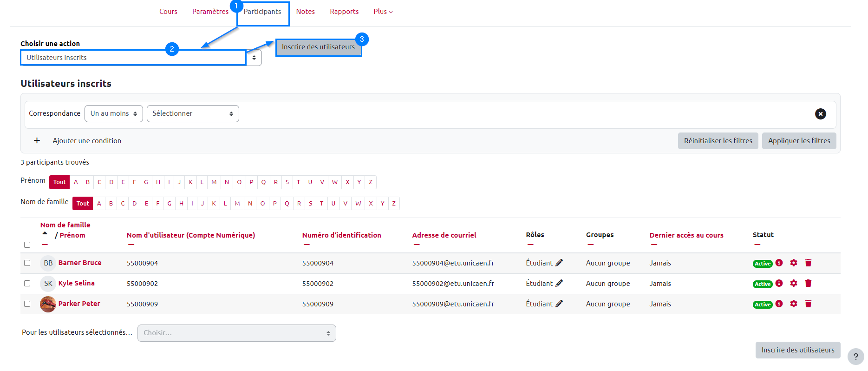Filter first name by letter M
The width and height of the screenshot is (868, 371).
pyautogui.click(x=214, y=182)
